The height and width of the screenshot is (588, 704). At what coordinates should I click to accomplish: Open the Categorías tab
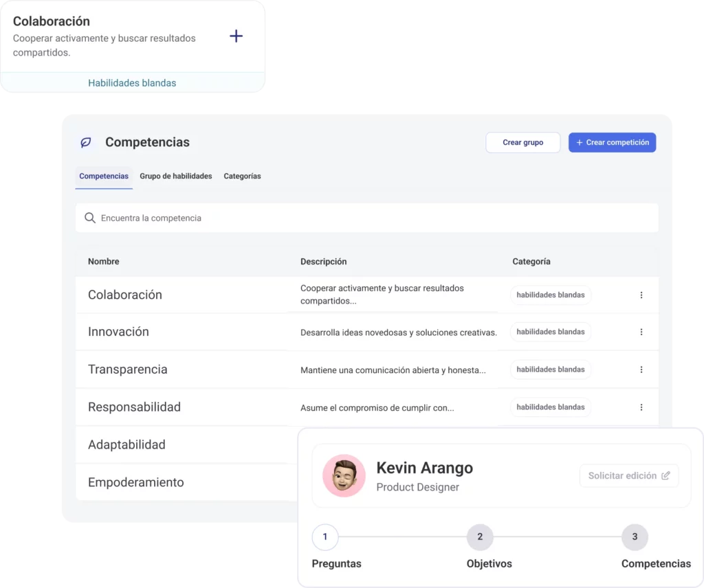click(242, 176)
